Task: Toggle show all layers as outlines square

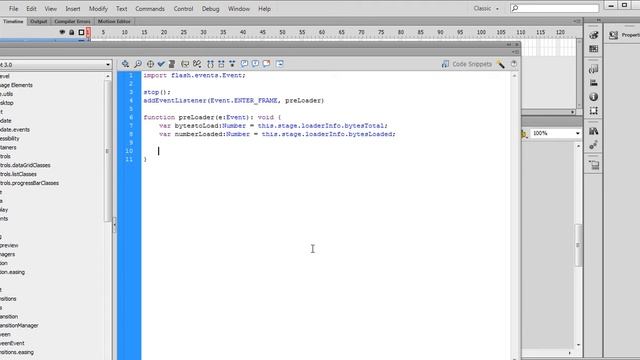Action: (81, 32)
